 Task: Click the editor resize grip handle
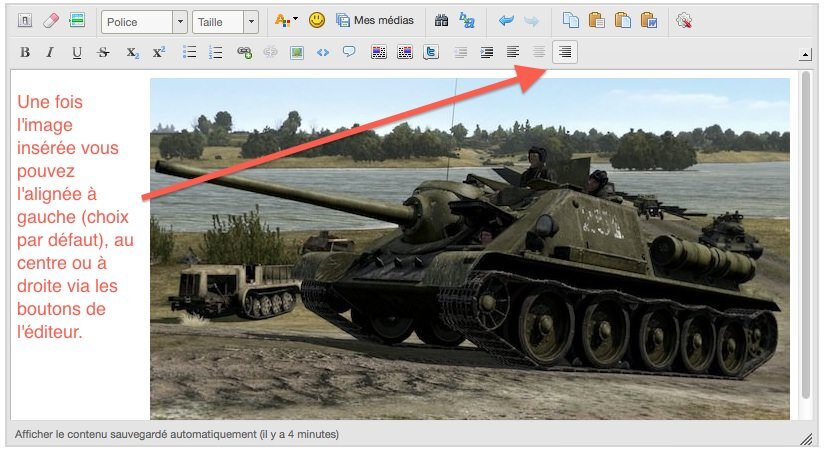click(x=805, y=438)
